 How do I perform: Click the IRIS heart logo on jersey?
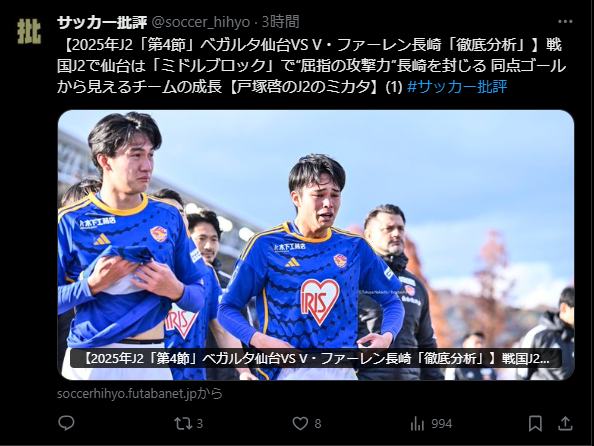[319, 302]
